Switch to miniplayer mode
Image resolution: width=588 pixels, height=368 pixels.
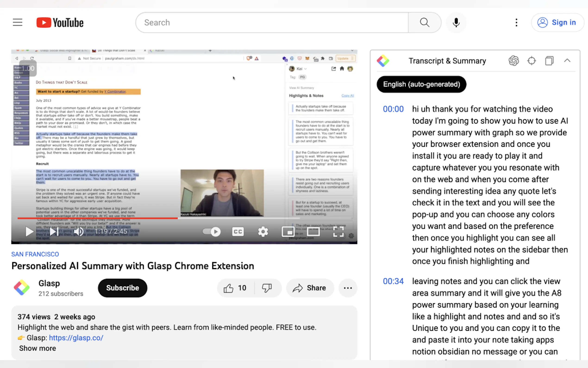288,232
